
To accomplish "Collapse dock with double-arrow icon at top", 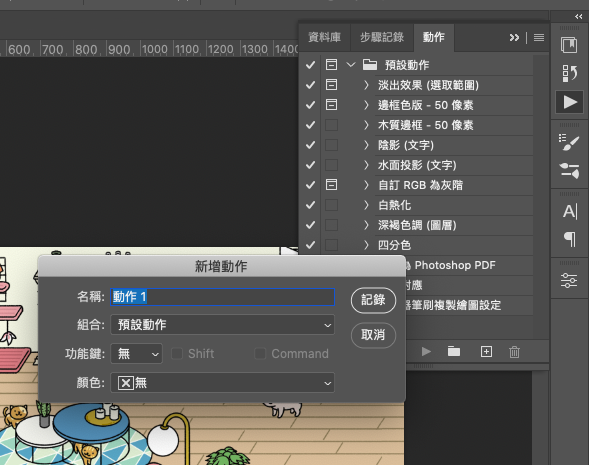I will click(x=578, y=17).
